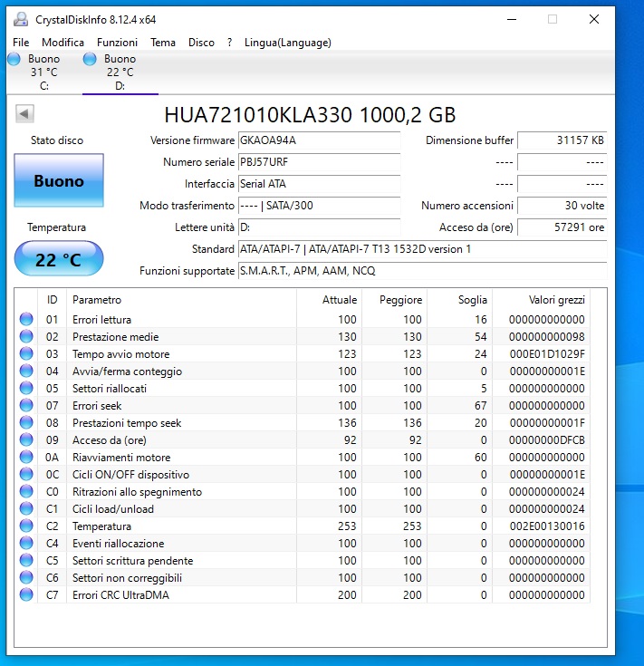Viewport: 644px width, 666px height.
Task: Click raw value 00000000001F
Action: point(547,422)
